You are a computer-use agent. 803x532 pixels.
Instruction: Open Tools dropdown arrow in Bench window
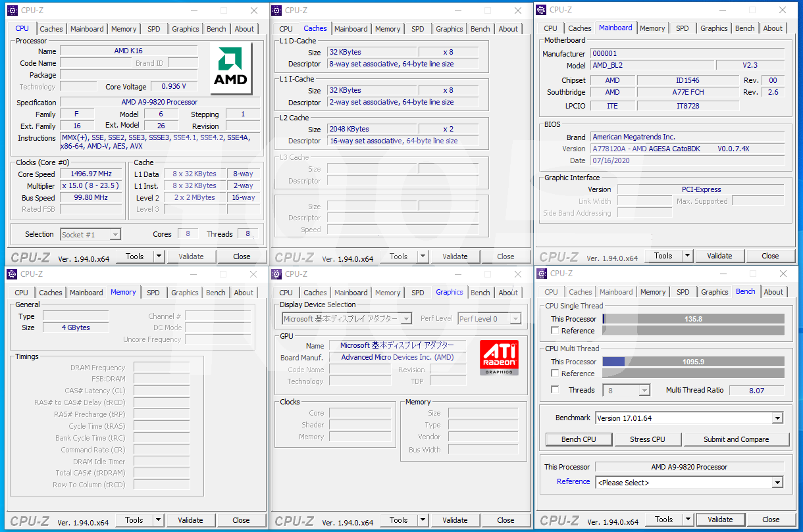688,520
